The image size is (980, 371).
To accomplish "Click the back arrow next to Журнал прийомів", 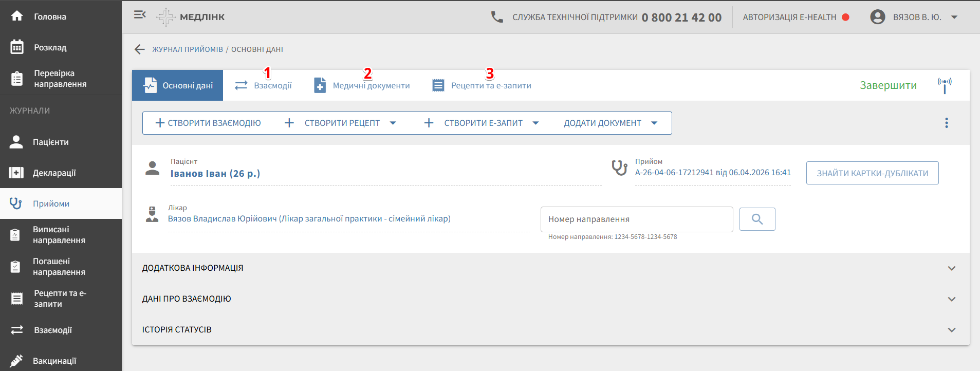I will (139, 49).
